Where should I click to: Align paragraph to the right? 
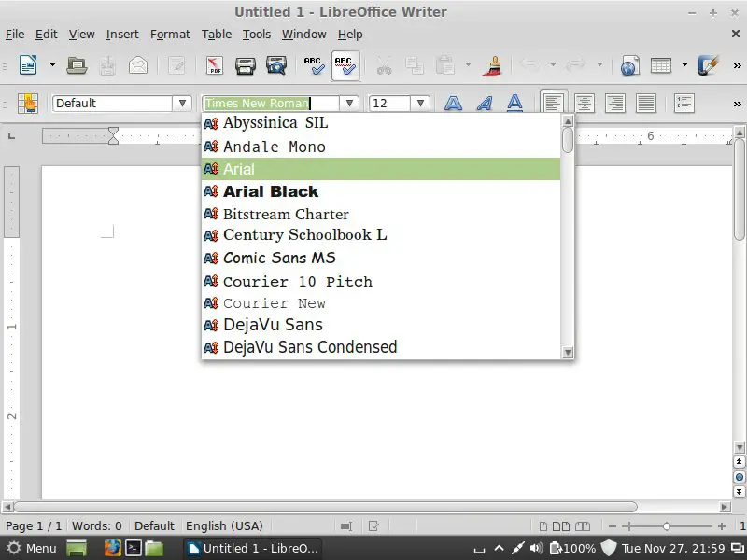click(x=615, y=103)
